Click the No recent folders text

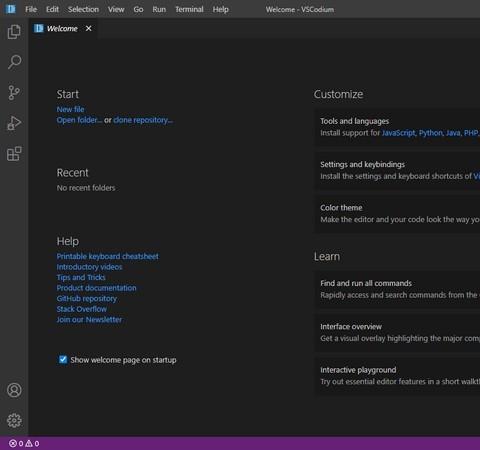tap(86, 188)
